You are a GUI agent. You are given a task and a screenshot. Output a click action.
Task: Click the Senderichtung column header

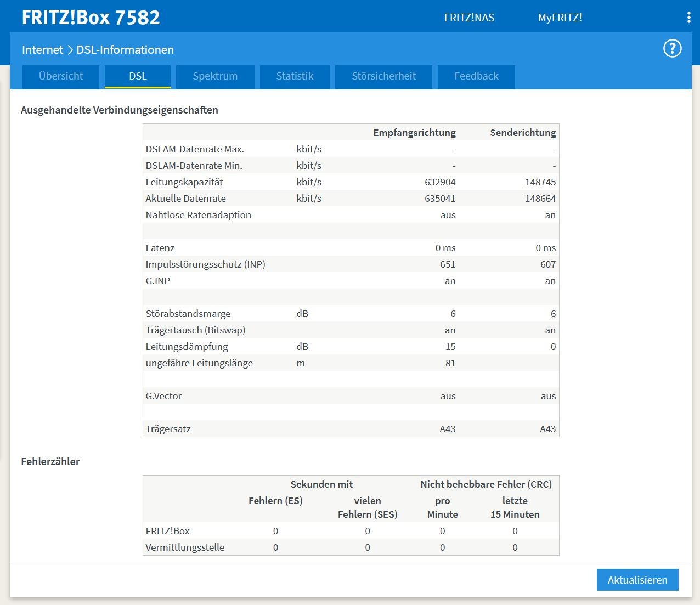click(522, 133)
